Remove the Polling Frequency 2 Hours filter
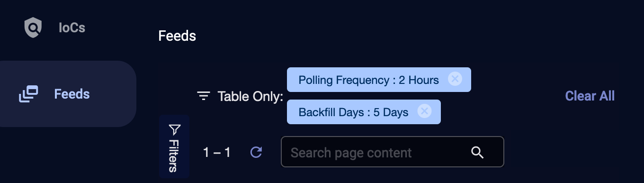 point(455,79)
